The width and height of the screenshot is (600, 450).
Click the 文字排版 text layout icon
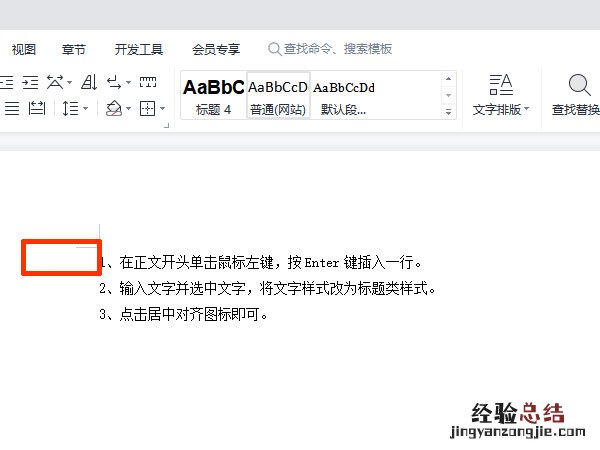pos(500,94)
